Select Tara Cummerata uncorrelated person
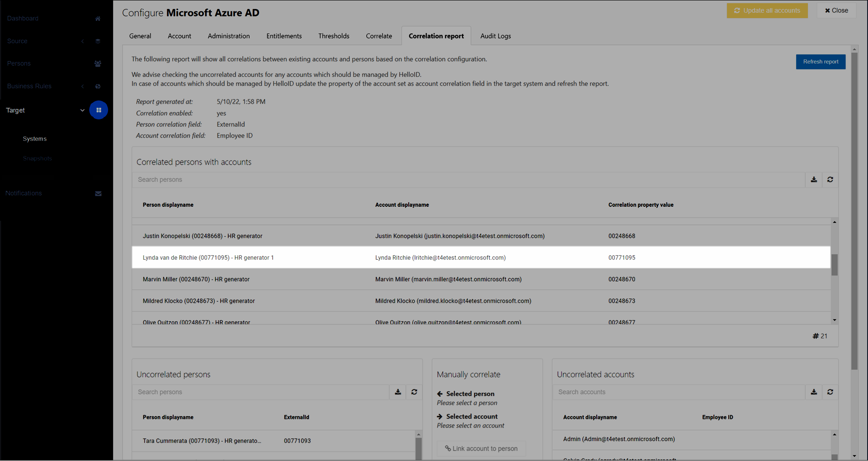This screenshot has height=461, width=868. coord(274,441)
